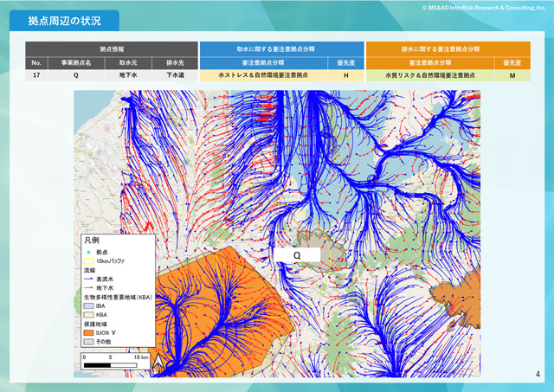The image size is (554, 392).
Task: Click the 取水元 column header
Action: 128,63
